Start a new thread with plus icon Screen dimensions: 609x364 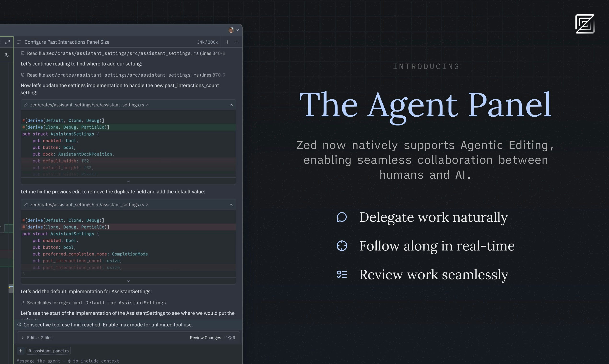228,42
